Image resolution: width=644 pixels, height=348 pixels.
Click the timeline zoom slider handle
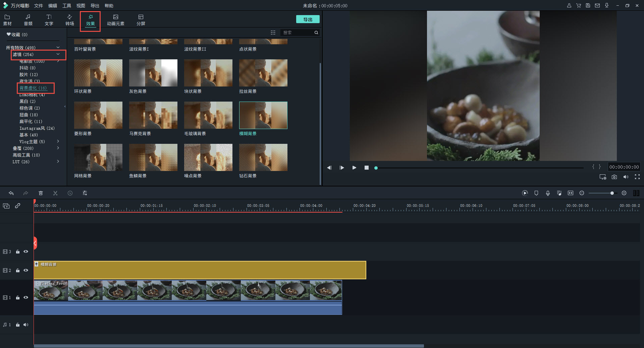point(612,193)
